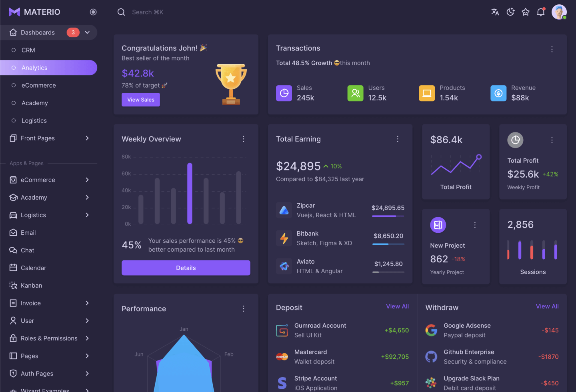Click the Auth Pages shield icon
This screenshot has width=576, height=392.
pos(13,373)
